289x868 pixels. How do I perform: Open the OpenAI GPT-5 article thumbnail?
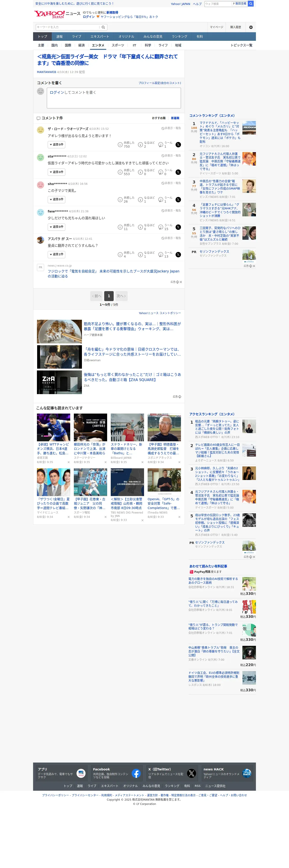pyautogui.click(x=164, y=482)
